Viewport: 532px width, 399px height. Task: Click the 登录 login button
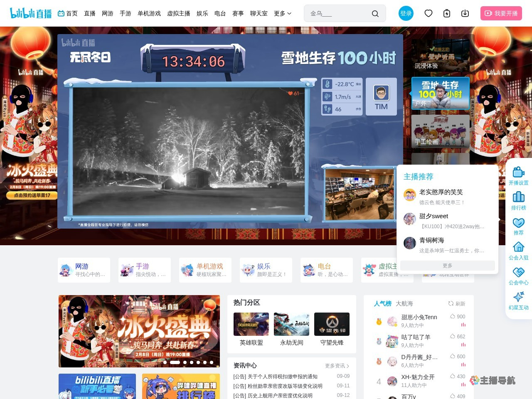(406, 13)
